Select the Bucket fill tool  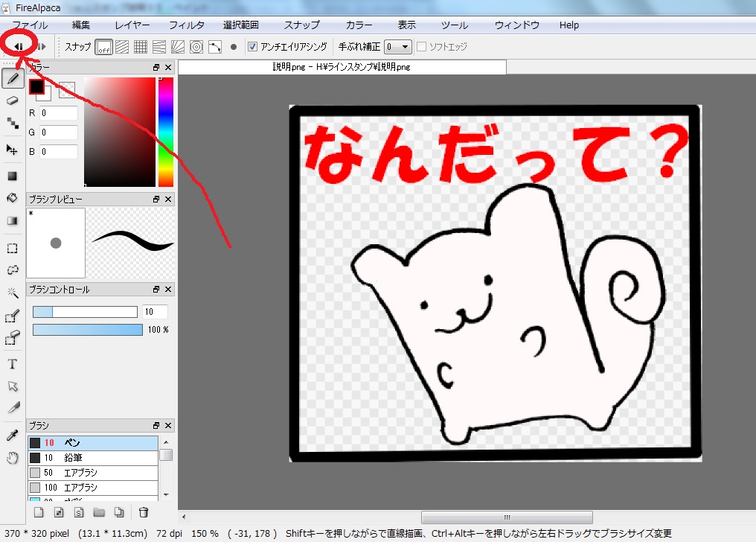[x=13, y=199]
